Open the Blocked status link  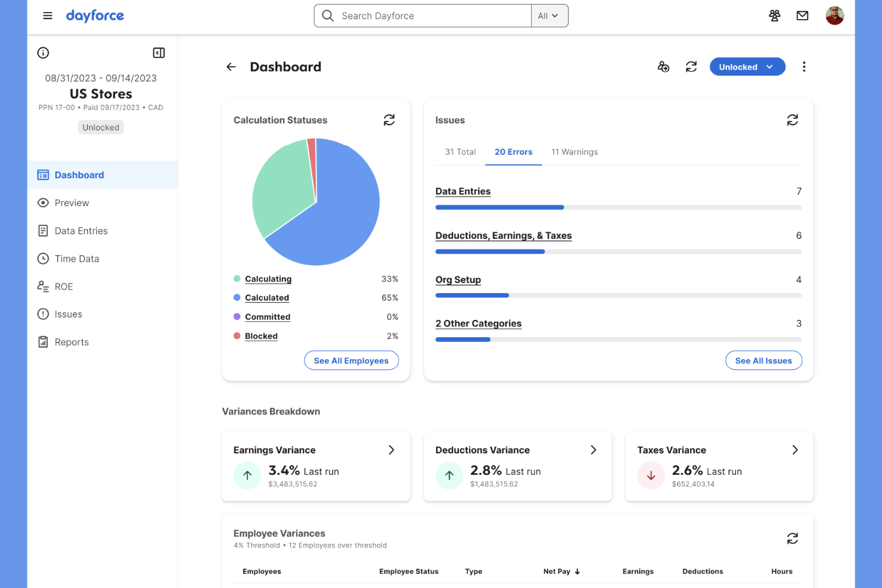(x=261, y=336)
